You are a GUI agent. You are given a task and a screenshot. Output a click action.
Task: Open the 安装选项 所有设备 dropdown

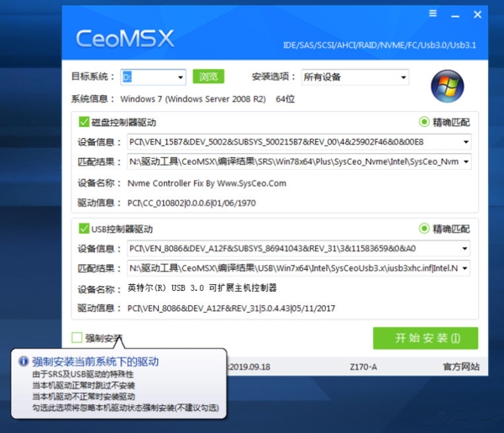point(403,77)
